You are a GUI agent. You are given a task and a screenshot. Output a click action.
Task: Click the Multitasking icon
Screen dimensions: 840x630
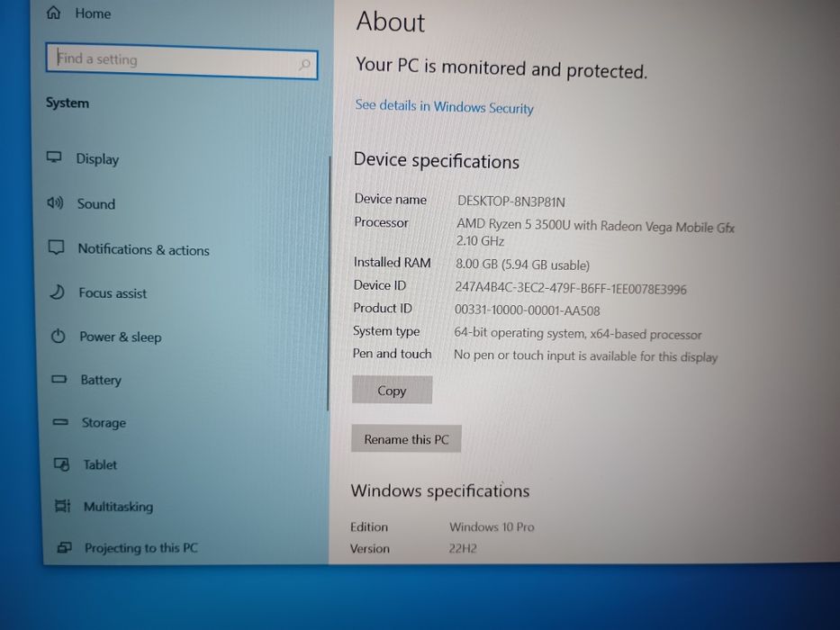pos(63,506)
